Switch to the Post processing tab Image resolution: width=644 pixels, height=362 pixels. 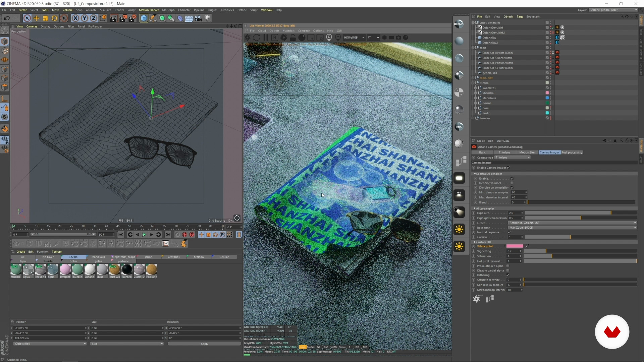point(572,153)
